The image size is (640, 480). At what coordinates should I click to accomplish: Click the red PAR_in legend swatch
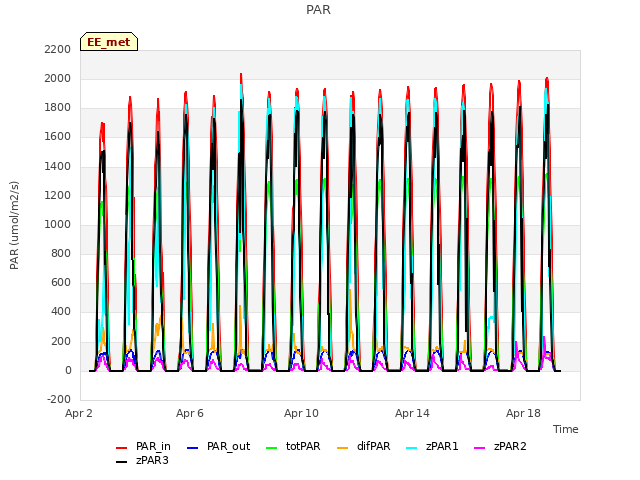122,448
